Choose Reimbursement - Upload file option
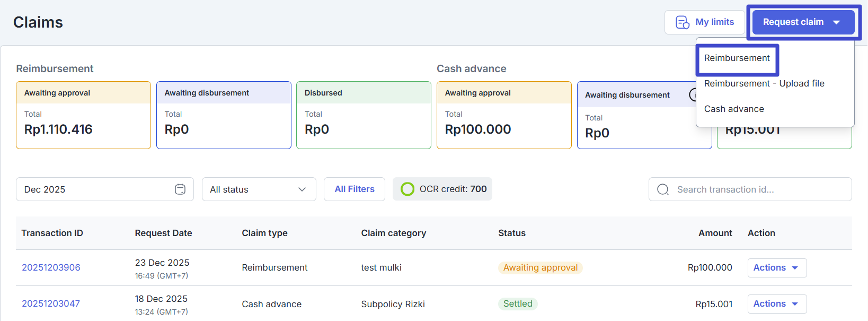This screenshot has width=868, height=321. point(764,84)
